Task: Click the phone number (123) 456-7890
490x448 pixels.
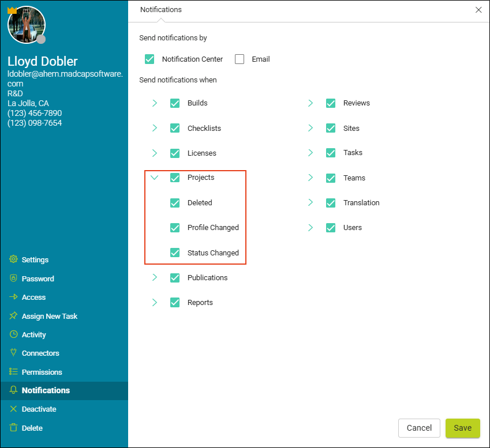Action: point(35,113)
